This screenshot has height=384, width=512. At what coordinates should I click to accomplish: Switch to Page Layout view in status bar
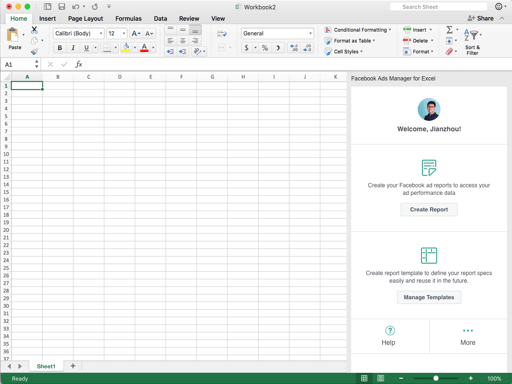click(380, 378)
